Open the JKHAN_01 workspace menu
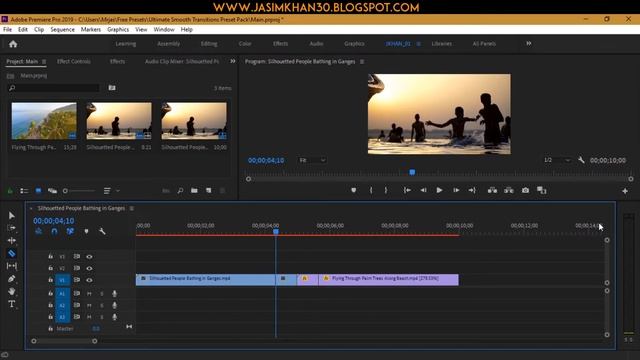 point(418,44)
